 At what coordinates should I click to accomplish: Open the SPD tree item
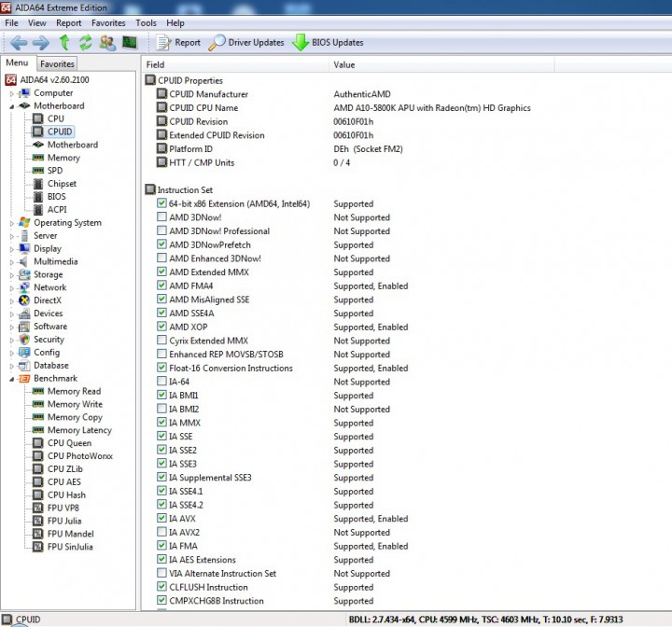click(x=55, y=171)
